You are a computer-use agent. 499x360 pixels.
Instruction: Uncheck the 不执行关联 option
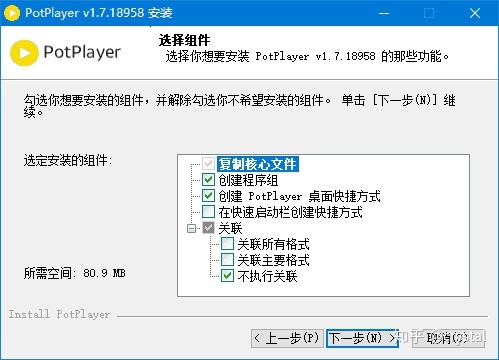coord(227,276)
